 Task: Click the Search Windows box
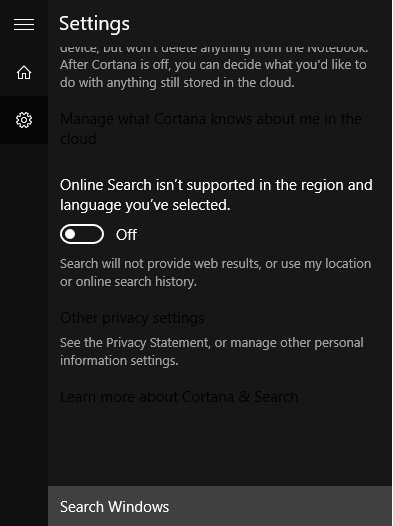[x=220, y=506]
